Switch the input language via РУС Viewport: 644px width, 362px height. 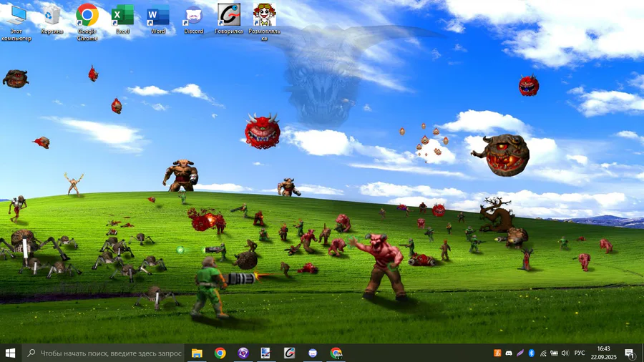(580, 353)
